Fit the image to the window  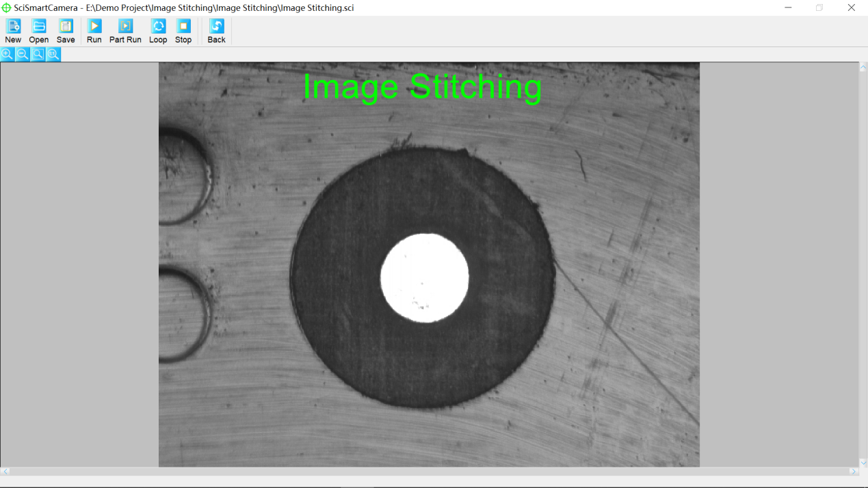point(38,55)
